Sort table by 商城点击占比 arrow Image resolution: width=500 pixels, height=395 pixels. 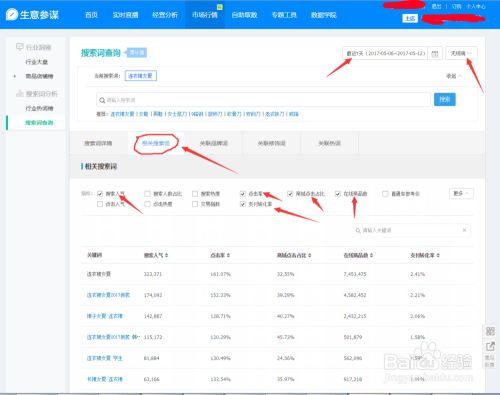pyautogui.click(x=310, y=255)
